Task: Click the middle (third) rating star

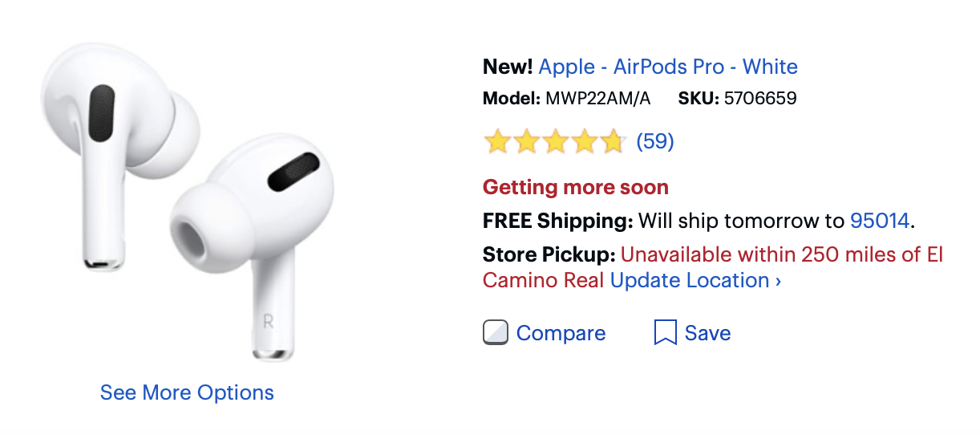Action: coord(554,143)
